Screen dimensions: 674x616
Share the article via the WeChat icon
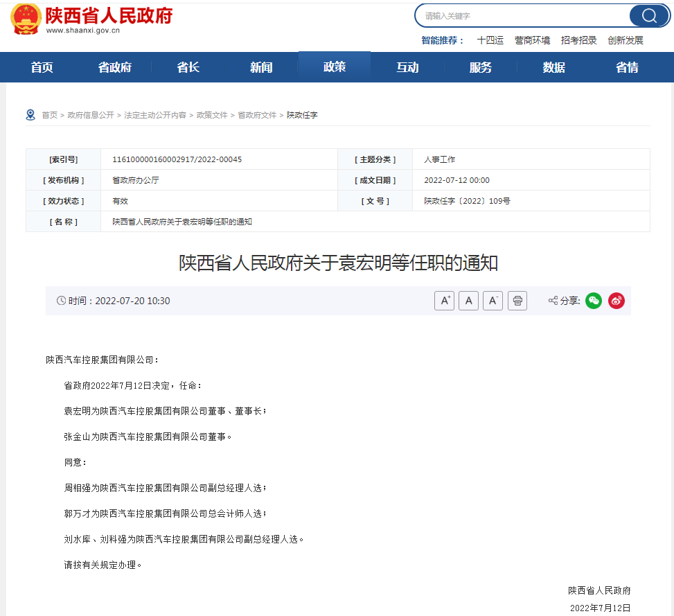(x=593, y=300)
